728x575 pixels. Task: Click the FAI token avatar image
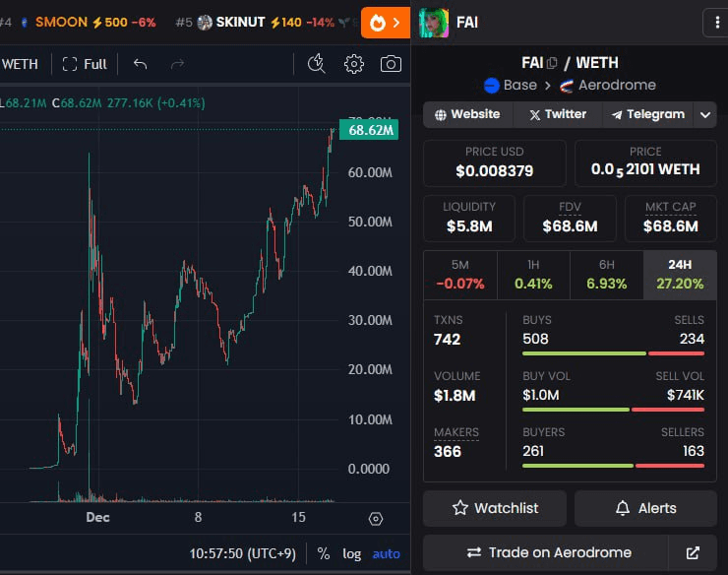434,23
